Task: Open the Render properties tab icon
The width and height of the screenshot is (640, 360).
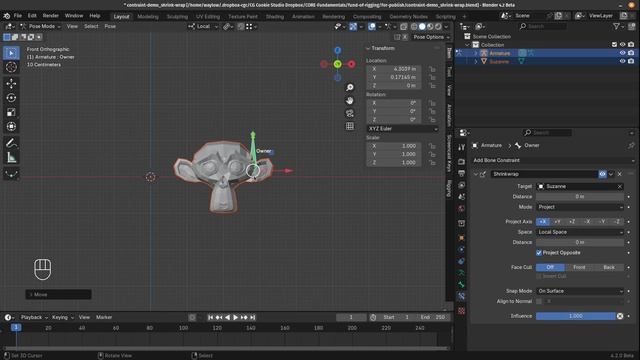Action: [461, 162]
